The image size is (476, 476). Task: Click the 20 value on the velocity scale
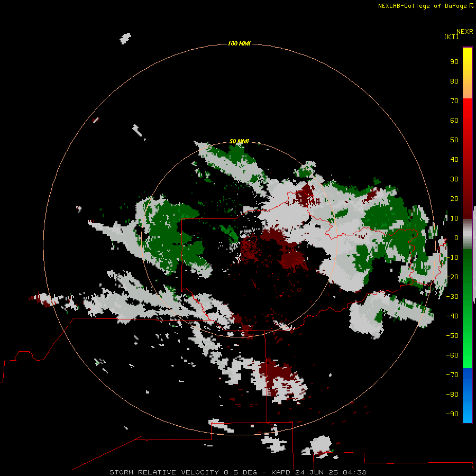point(454,199)
